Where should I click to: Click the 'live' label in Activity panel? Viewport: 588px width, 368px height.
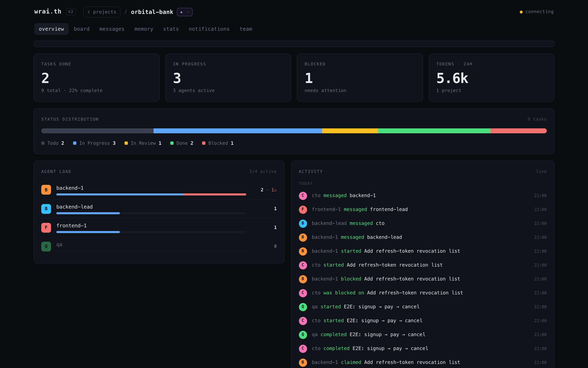(x=541, y=172)
